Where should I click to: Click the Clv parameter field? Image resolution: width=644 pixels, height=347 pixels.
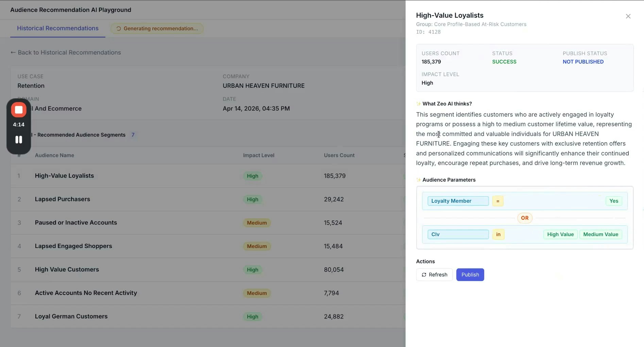coord(458,234)
